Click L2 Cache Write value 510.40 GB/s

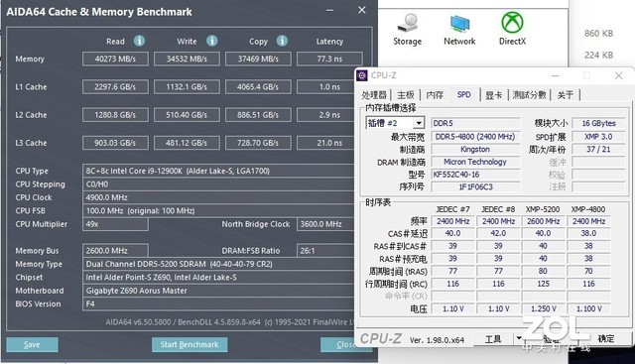click(x=187, y=115)
